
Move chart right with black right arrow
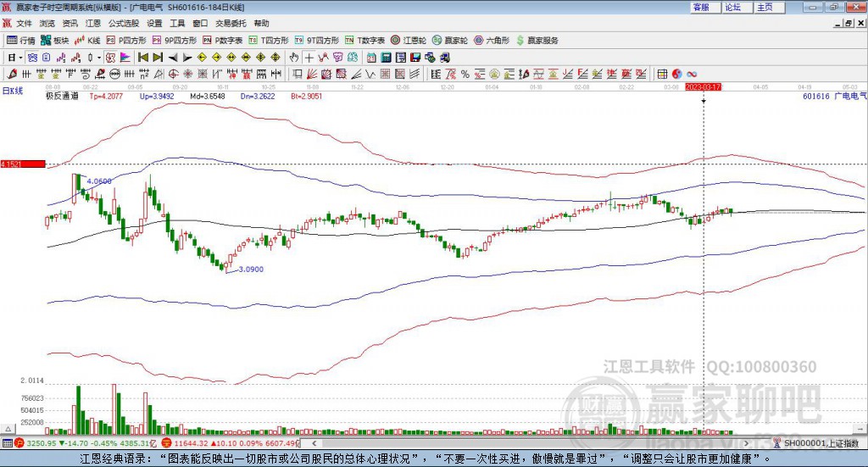[x=187, y=57]
